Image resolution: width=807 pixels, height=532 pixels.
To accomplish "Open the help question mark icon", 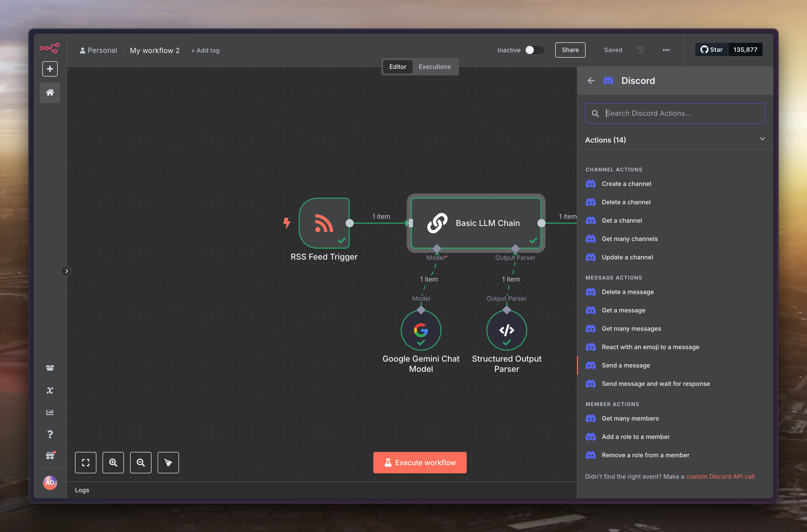I will click(50, 434).
